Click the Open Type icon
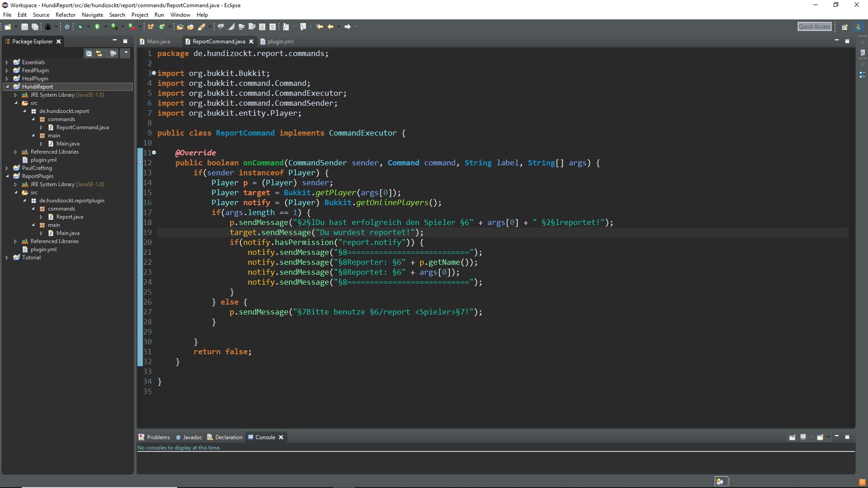The height and width of the screenshot is (488, 868). pos(180,27)
